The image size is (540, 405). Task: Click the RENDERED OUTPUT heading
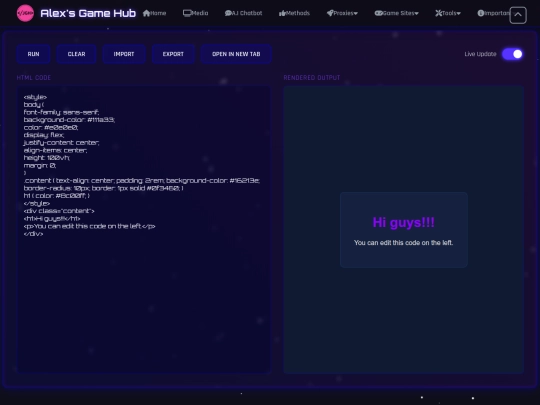[x=312, y=78]
